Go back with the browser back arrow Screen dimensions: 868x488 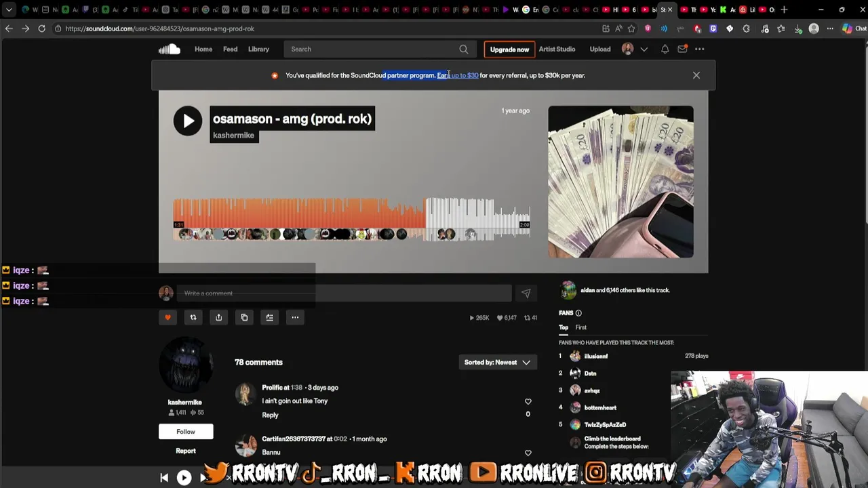click(x=9, y=28)
